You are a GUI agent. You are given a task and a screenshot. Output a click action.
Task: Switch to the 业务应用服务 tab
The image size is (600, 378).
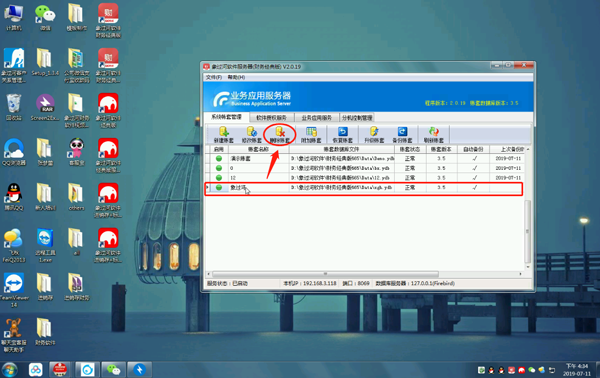point(316,117)
